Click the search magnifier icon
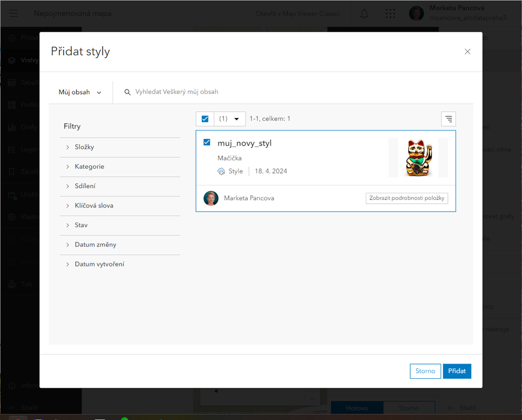The image size is (522, 420). (x=127, y=92)
